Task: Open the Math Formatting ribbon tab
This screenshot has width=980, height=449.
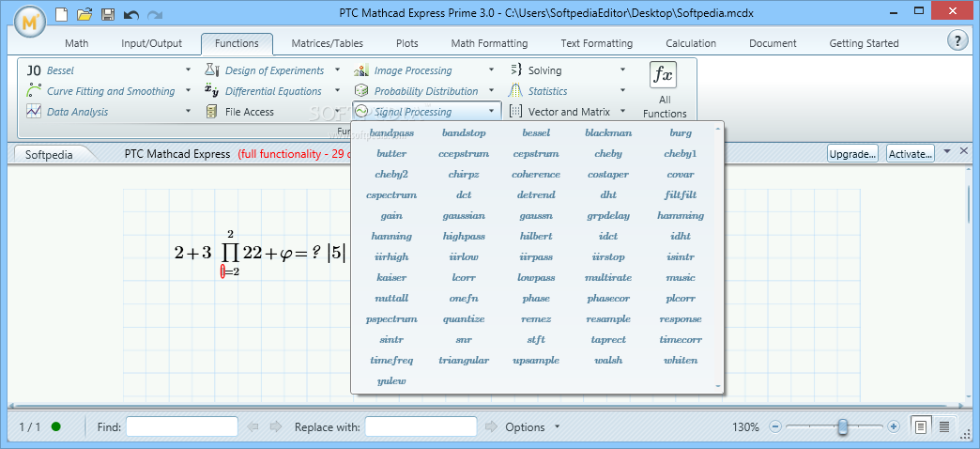Action: [489, 43]
